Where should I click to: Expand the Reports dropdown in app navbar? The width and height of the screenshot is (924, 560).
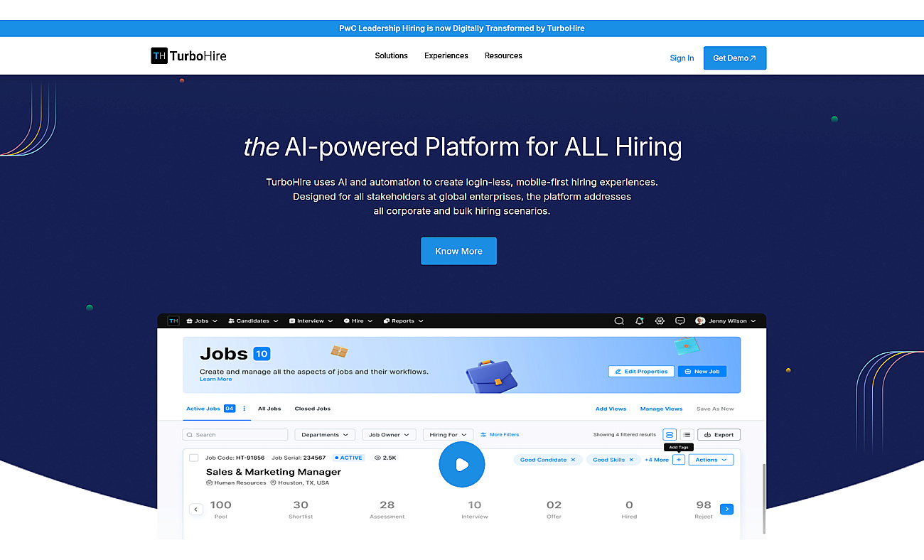click(x=403, y=321)
